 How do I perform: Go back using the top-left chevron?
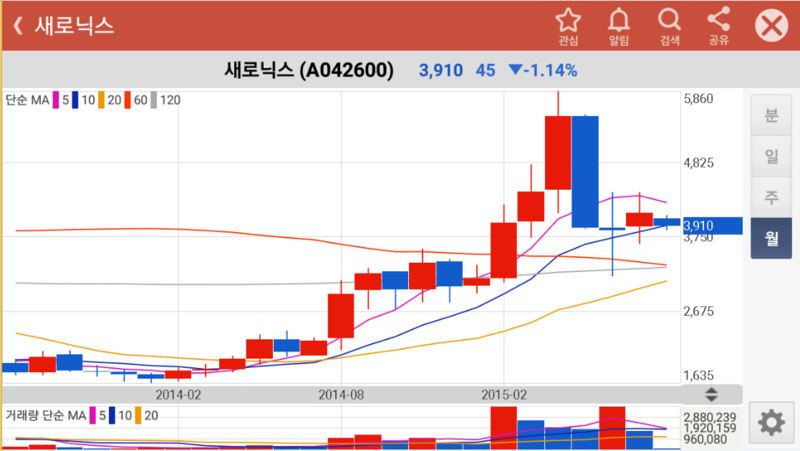pos(18,25)
